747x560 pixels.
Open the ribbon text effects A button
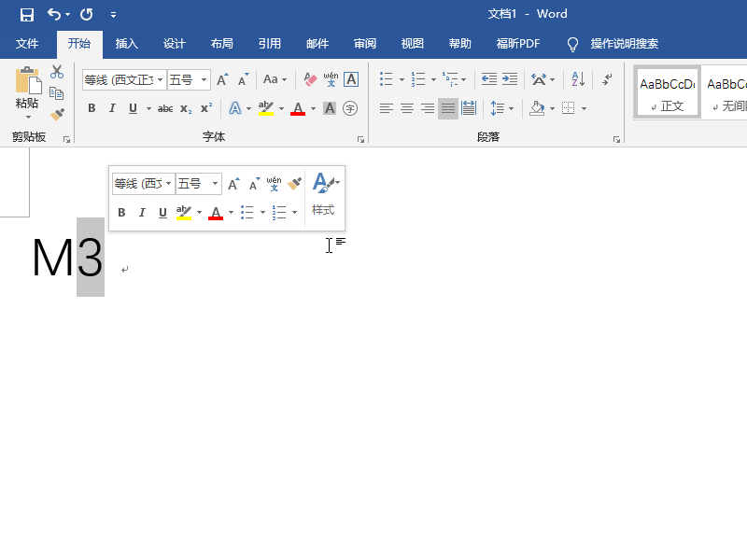(x=235, y=108)
